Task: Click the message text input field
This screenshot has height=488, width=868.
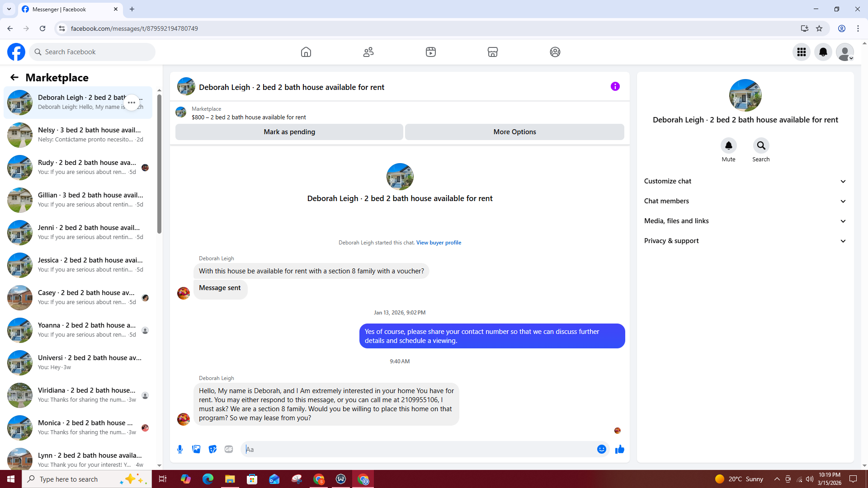Action: (x=418, y=449)
